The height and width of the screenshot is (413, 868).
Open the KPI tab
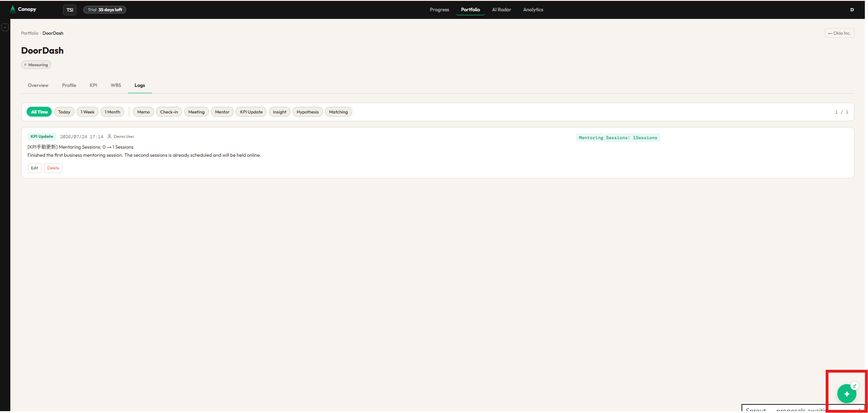(93, 85)
